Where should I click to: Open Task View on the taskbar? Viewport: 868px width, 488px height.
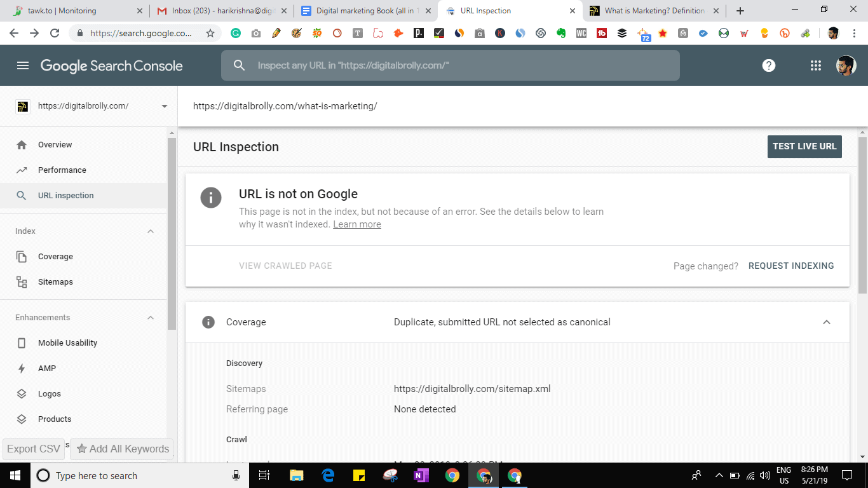(x=265, y=475)
